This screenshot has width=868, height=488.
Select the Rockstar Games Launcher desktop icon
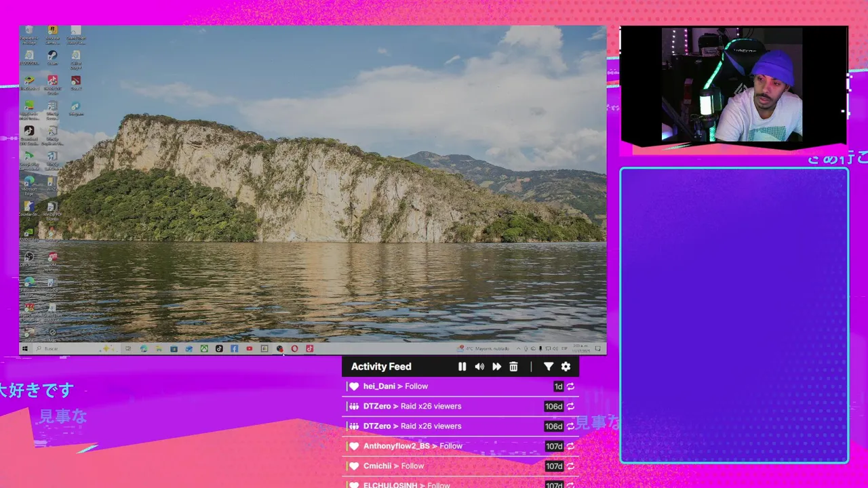(52, 34)
